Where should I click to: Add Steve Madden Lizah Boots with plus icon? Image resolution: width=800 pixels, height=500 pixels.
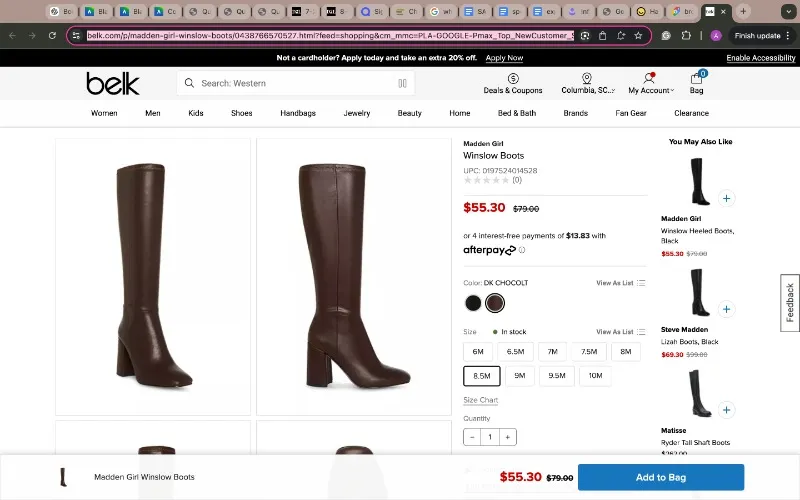[726, 309]
